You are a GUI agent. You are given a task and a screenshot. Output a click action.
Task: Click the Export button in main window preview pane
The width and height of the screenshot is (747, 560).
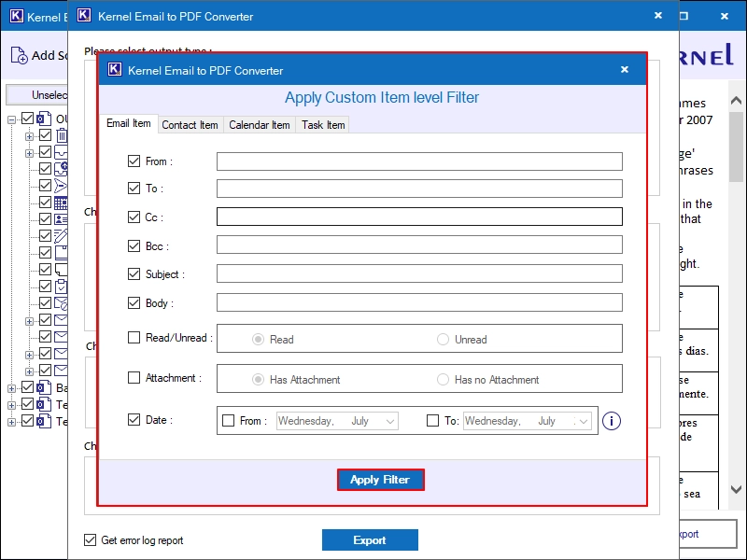click(708, 534)
